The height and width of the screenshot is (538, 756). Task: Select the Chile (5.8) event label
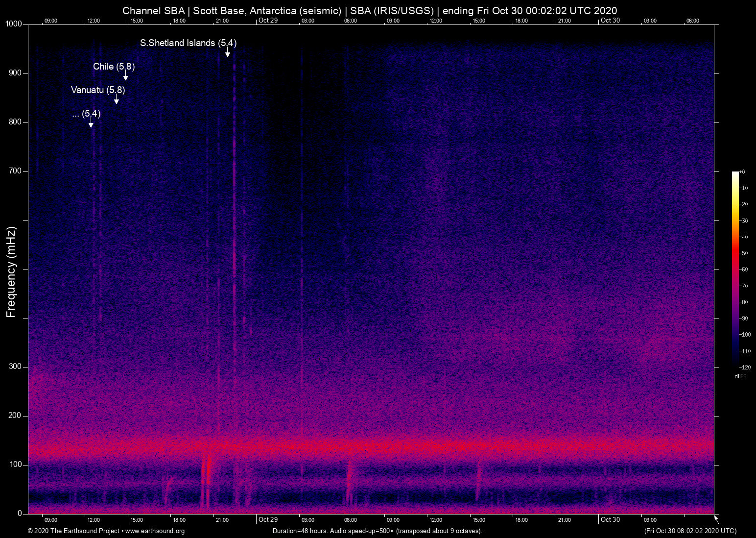pos(114,67)
